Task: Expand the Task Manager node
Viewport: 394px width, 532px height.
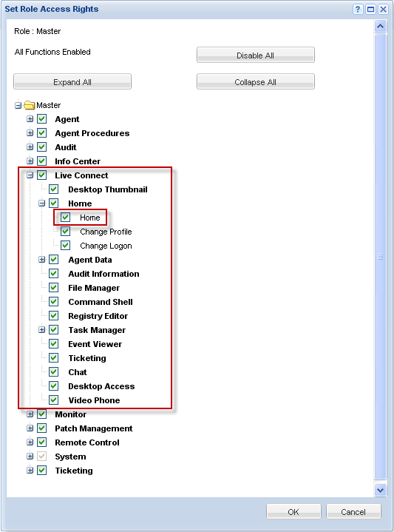Action: (41, 330)
